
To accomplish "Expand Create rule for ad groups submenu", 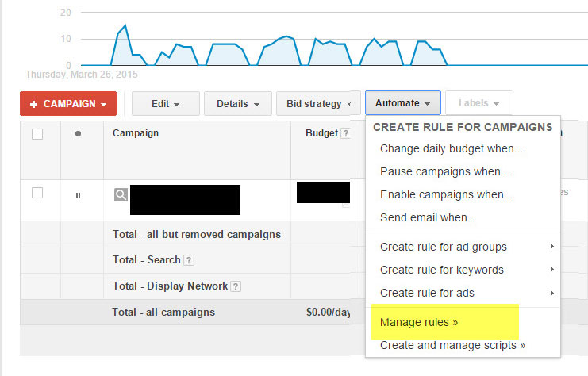I will (x=463, y=247).
